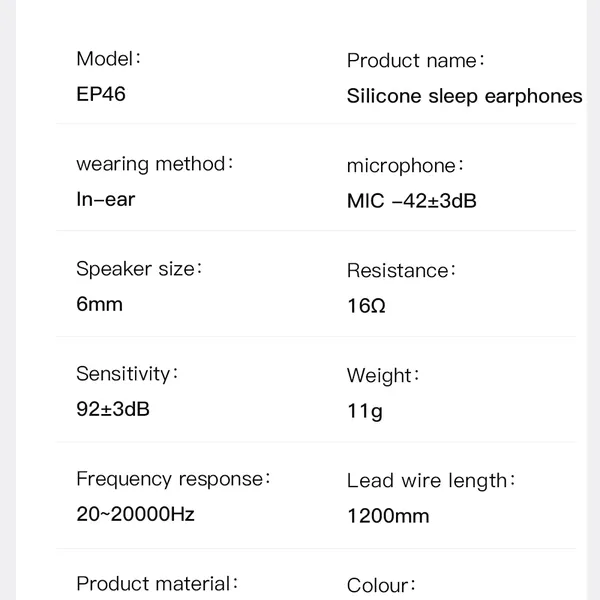Click the Speaker size label
Screen dimensions: 600x600
(x=139, y=268)
